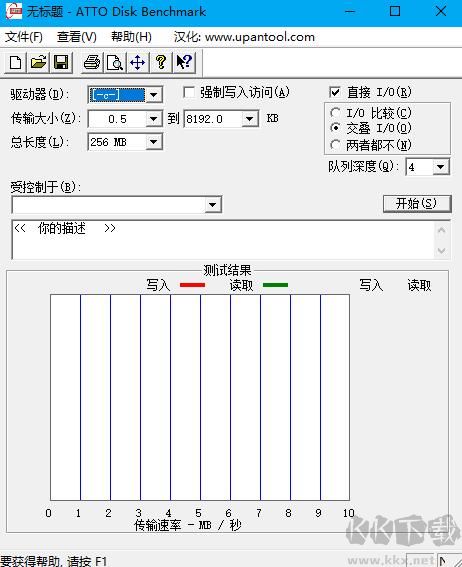
Task: Click the yellow question mark Help icon
Action: (161, 62)
